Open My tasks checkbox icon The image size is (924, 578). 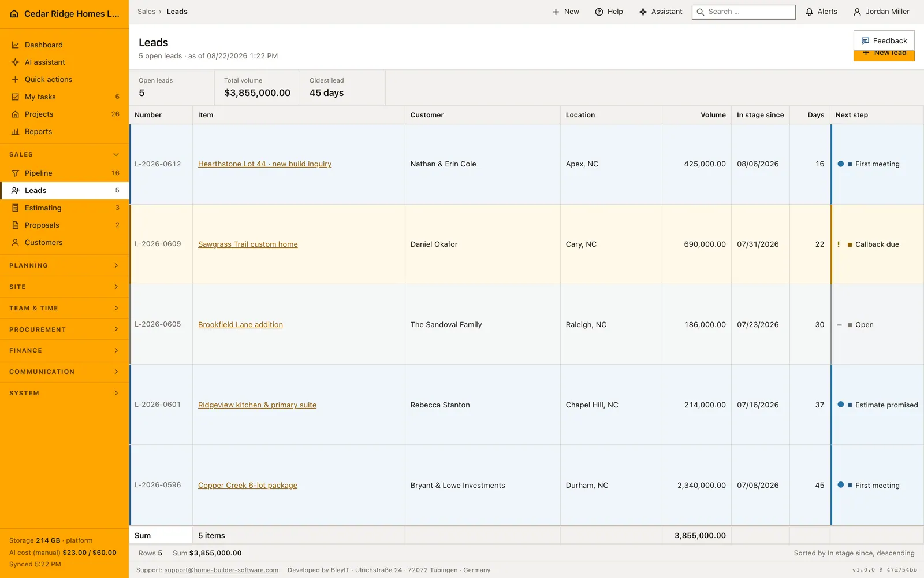point(16,97)
